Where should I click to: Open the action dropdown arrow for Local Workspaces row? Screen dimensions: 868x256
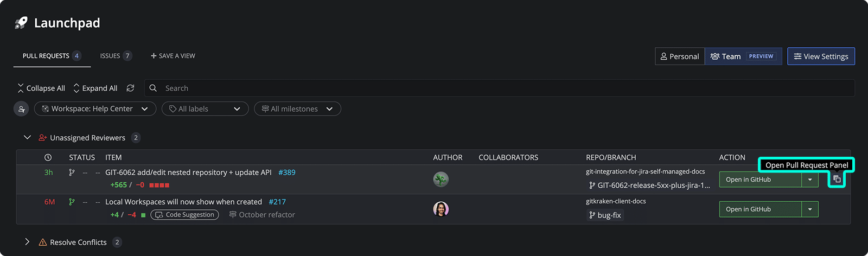(x=810, y=209)
